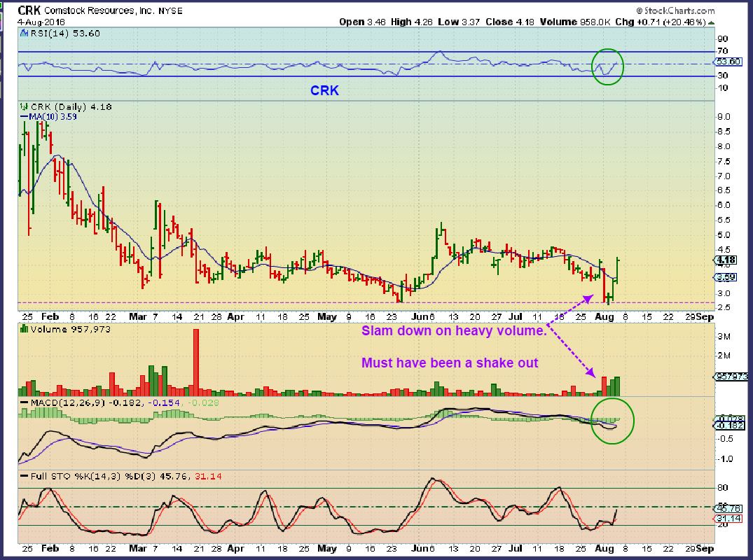Click the 9.0 label on the price axis
This screenshot has height=560, width=753.
pos(724,117)
